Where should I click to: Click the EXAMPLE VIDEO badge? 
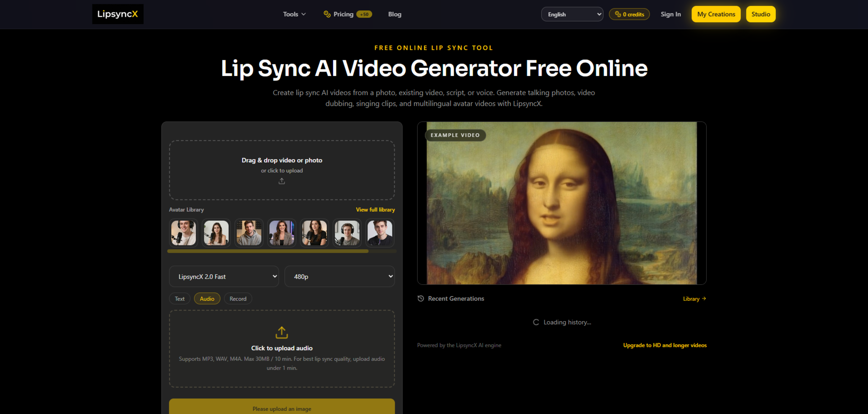click(455, 135)
